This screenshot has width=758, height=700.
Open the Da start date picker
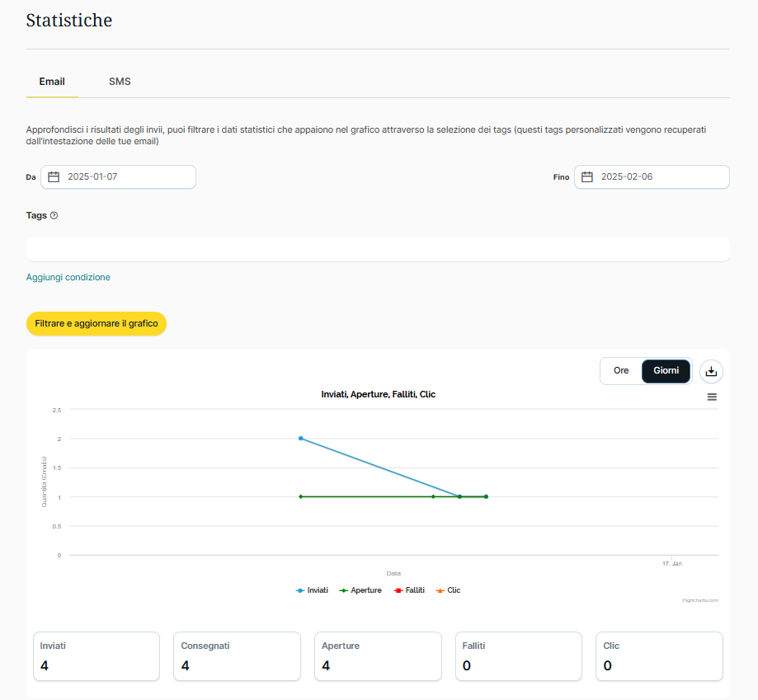[124, 176]
